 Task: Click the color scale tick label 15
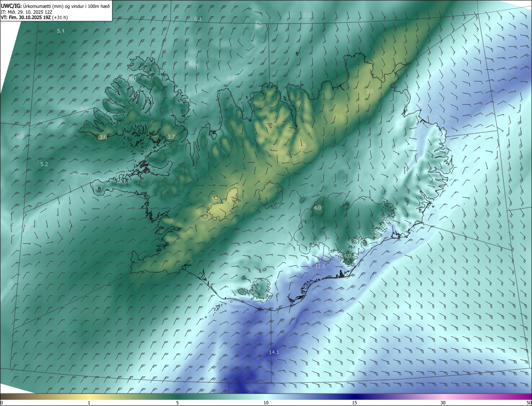click(355, 403)
